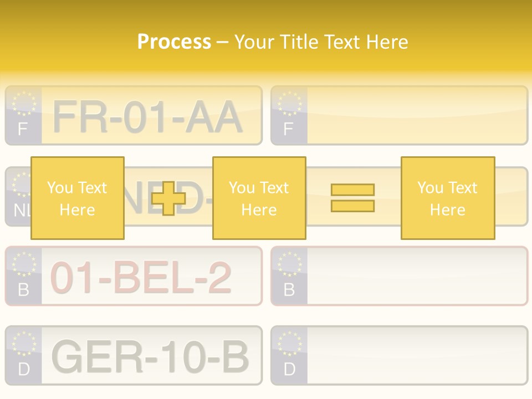Click EU stars emblem on the blank French plate
The image size is (532, 399).
point(289,104)
